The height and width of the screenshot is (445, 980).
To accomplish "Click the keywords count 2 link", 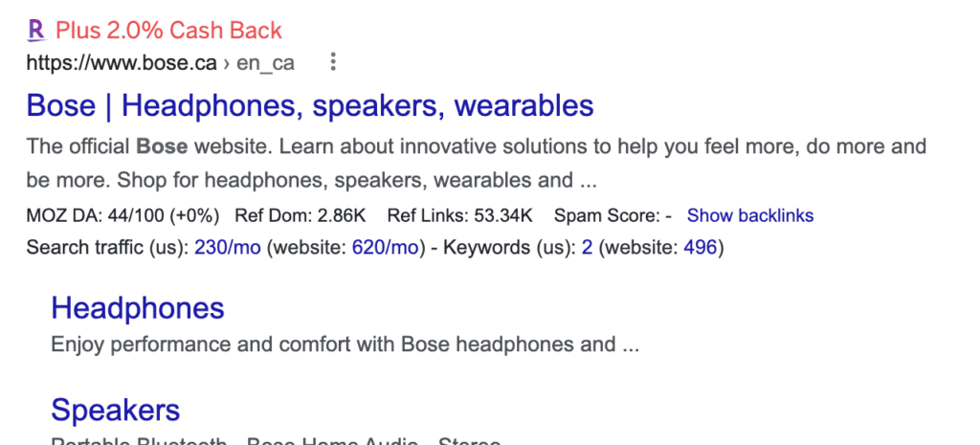I will (x=587, y=248).
